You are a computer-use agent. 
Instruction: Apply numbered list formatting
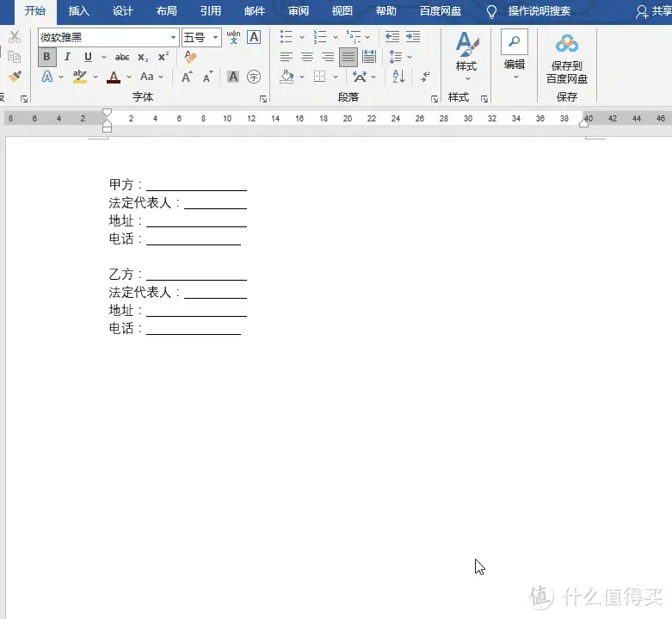coord(320,37)
